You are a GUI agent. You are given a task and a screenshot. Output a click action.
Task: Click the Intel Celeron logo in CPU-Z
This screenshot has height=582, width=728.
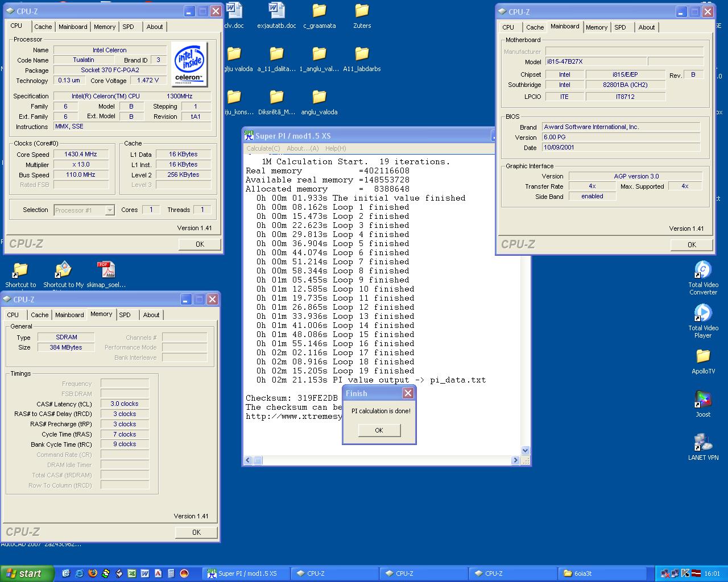(189, 64)
